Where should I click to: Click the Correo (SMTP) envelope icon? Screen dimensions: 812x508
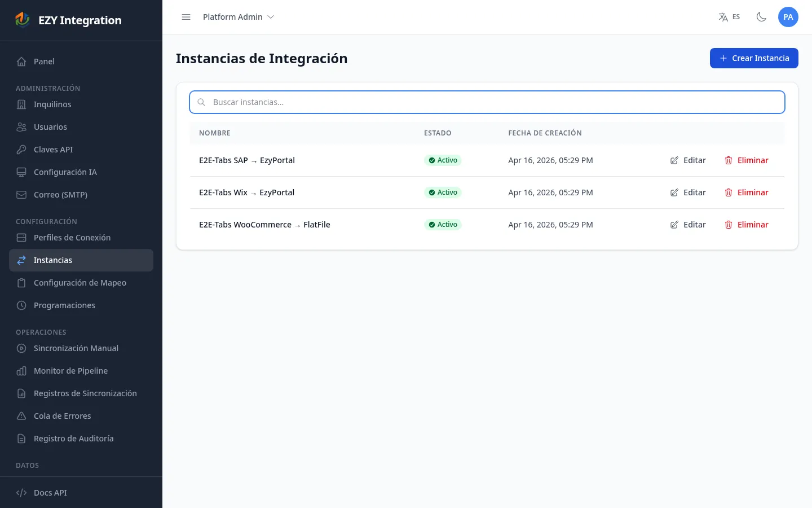point(21,195)
